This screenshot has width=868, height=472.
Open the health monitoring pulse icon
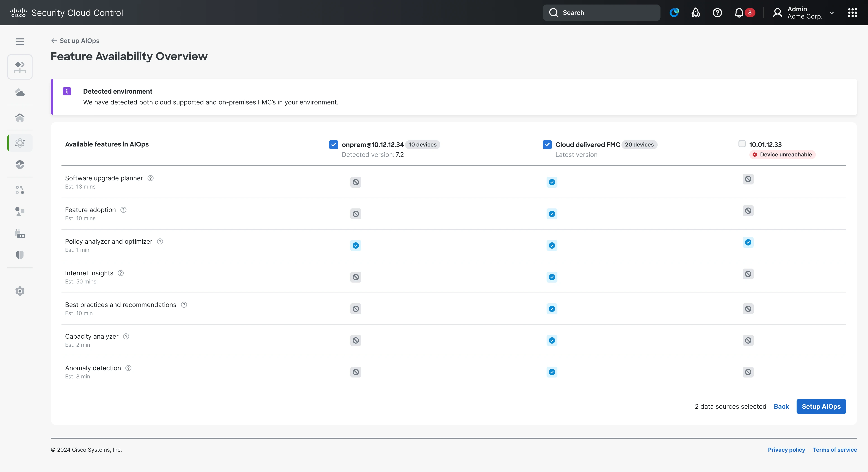click(x=20, y=164)
